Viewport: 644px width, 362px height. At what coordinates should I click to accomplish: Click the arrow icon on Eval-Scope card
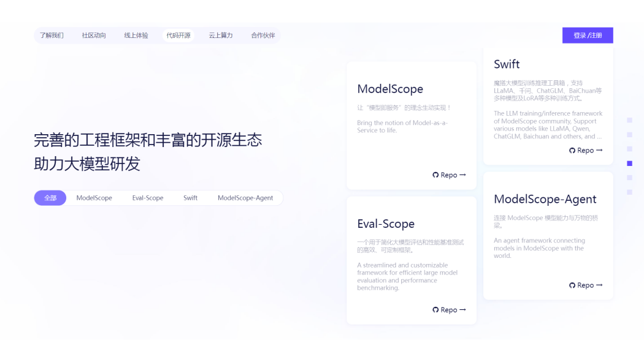[x=462, y=309]
